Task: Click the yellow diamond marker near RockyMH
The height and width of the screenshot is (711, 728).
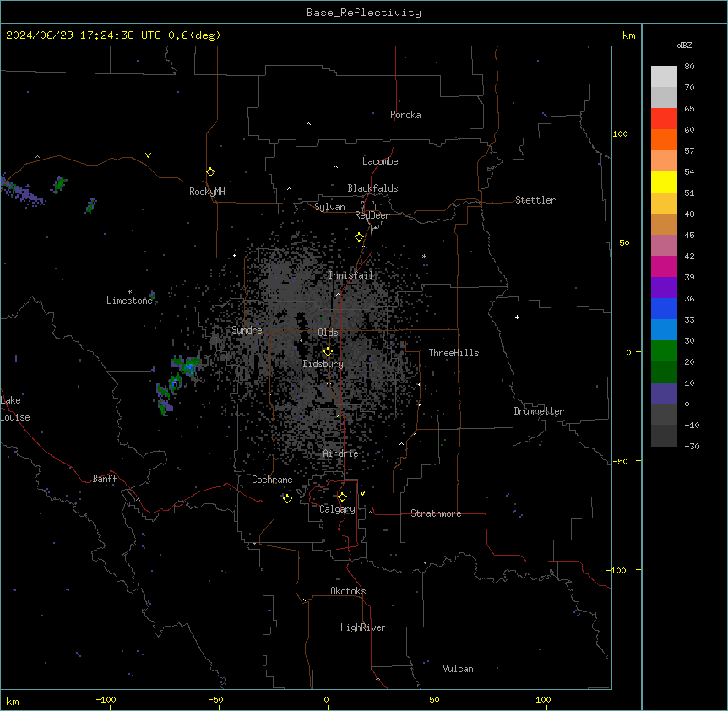Action: pos(210,172)
